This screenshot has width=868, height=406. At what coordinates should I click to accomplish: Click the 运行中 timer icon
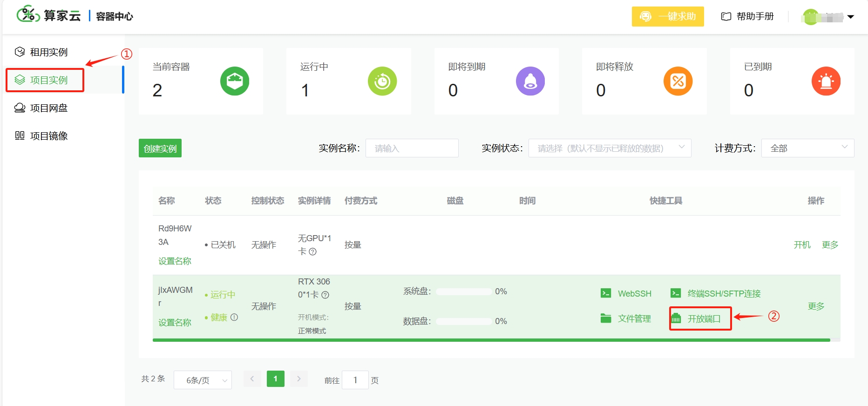point(382,81)
